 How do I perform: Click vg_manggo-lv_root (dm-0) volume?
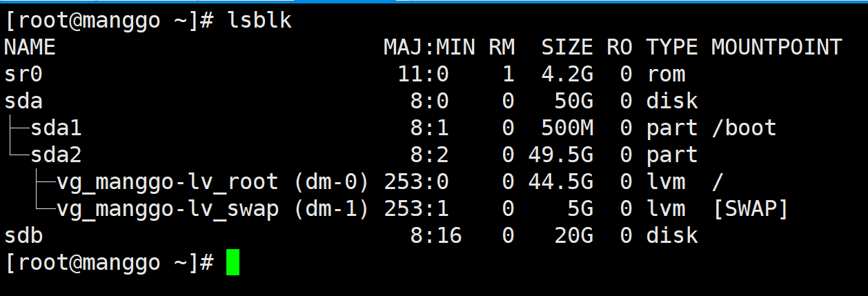(x=213, y=182)
